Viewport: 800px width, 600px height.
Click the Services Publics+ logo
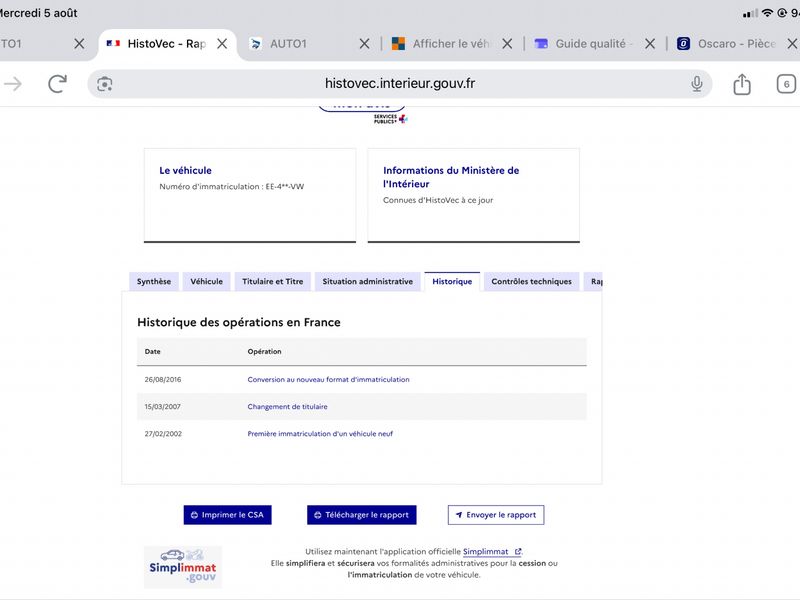(390, 119)
